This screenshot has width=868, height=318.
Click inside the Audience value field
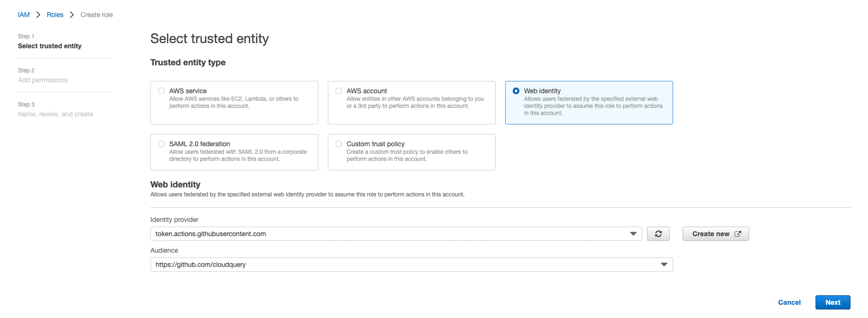331,264
